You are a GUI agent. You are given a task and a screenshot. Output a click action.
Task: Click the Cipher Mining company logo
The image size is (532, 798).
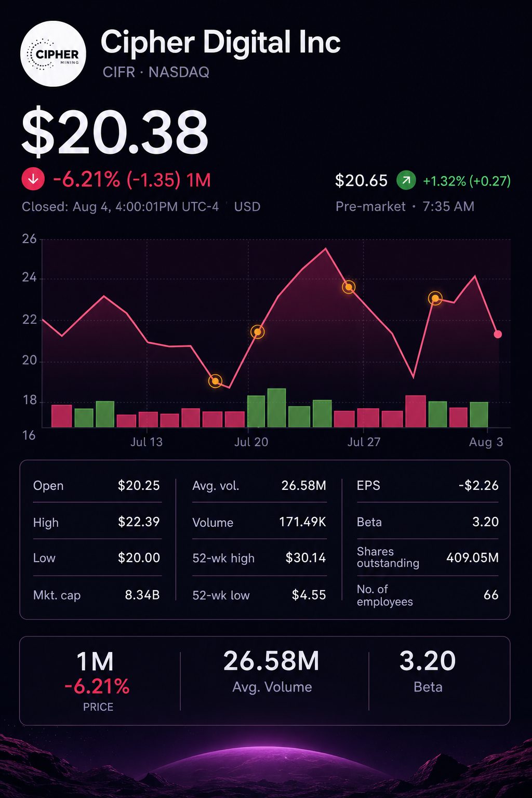click(53, 54)
